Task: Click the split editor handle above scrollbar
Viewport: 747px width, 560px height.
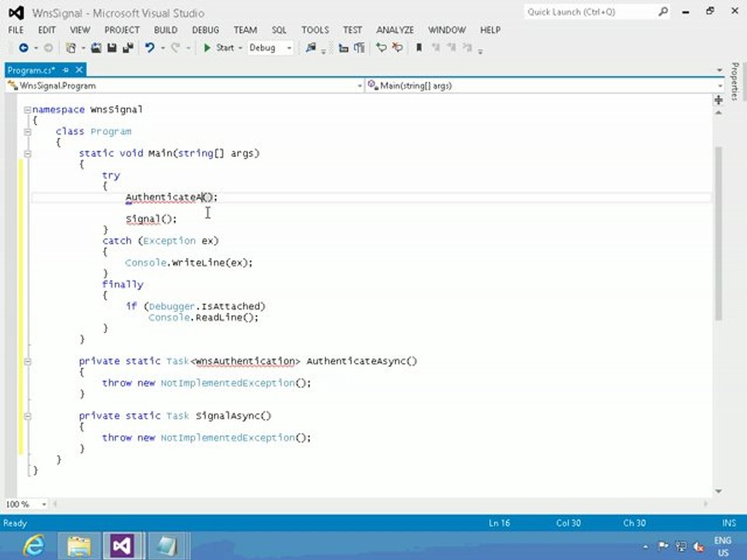Action: (x=718, y=100)
